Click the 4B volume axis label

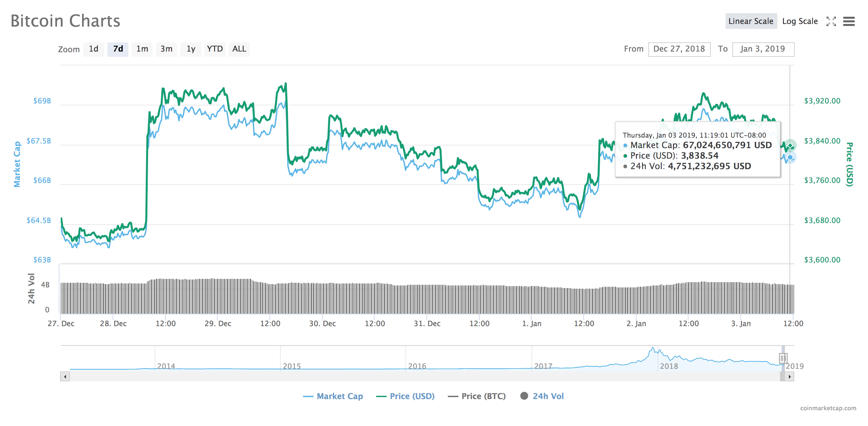click(45, 285)
